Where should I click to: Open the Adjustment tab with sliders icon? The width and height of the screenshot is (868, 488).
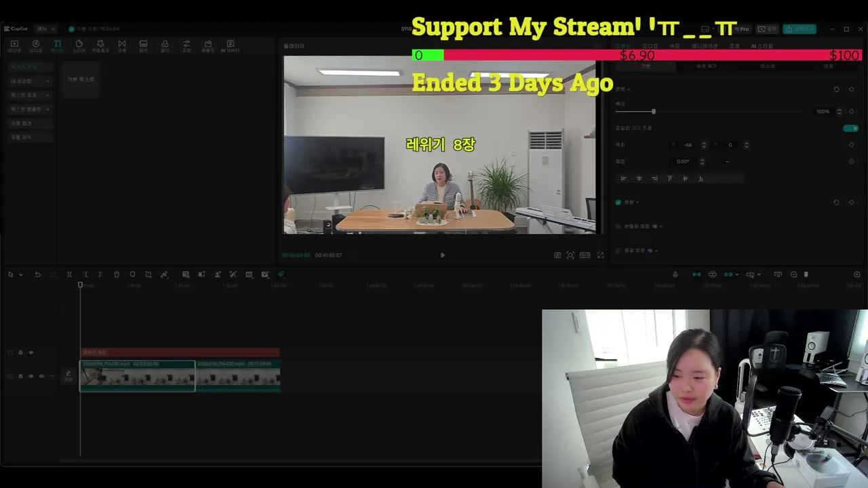click(x=186, y=46)
